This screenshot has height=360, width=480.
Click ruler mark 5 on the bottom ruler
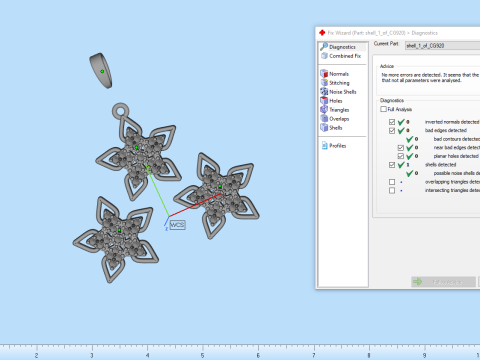point(202,355)
